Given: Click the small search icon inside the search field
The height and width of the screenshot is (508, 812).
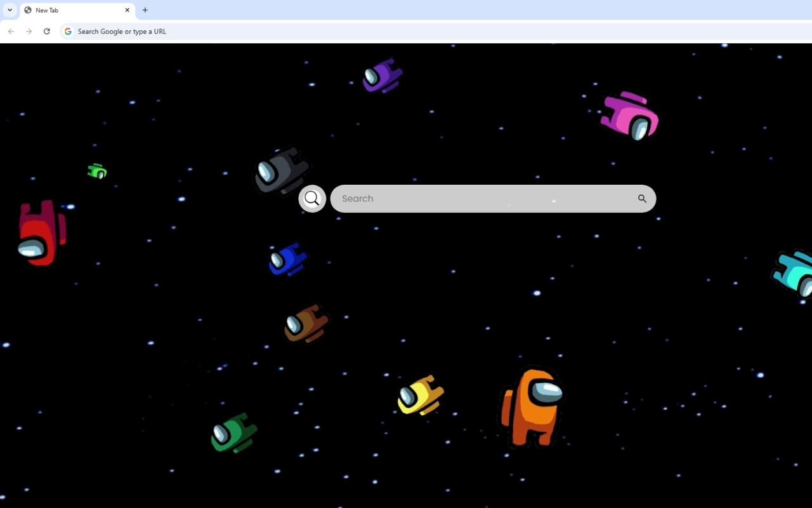Looking at the screenshot, I should pos(642,199).
